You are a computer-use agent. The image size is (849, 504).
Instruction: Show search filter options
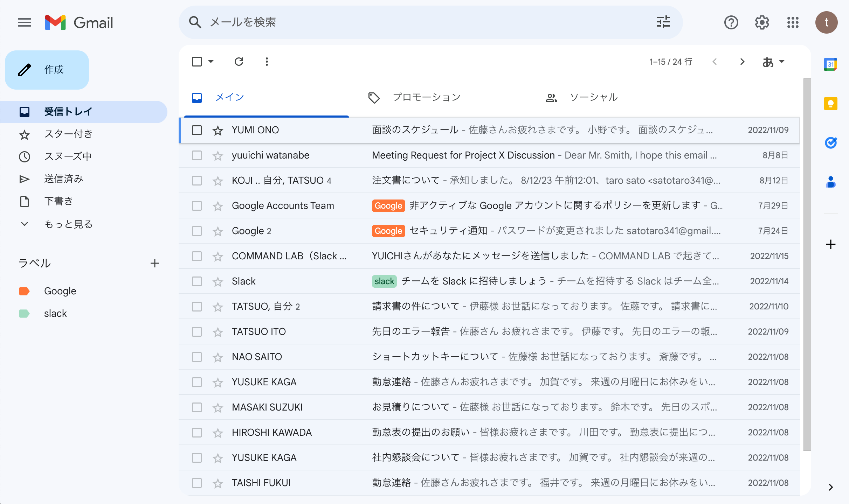tap(663, 22)
